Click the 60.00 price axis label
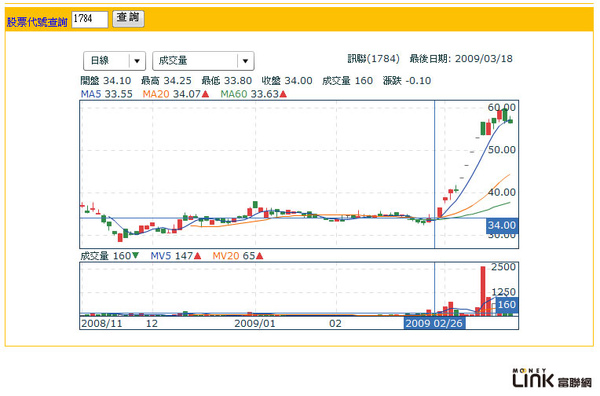Viewport: 600px width, 396px height. (x=502, y=108)
